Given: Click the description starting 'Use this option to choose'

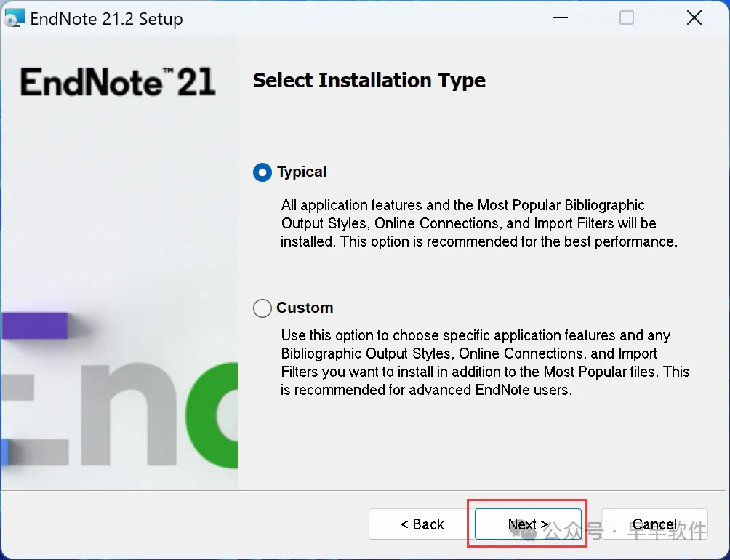Looking at the screenshot, I should [485, 362].
